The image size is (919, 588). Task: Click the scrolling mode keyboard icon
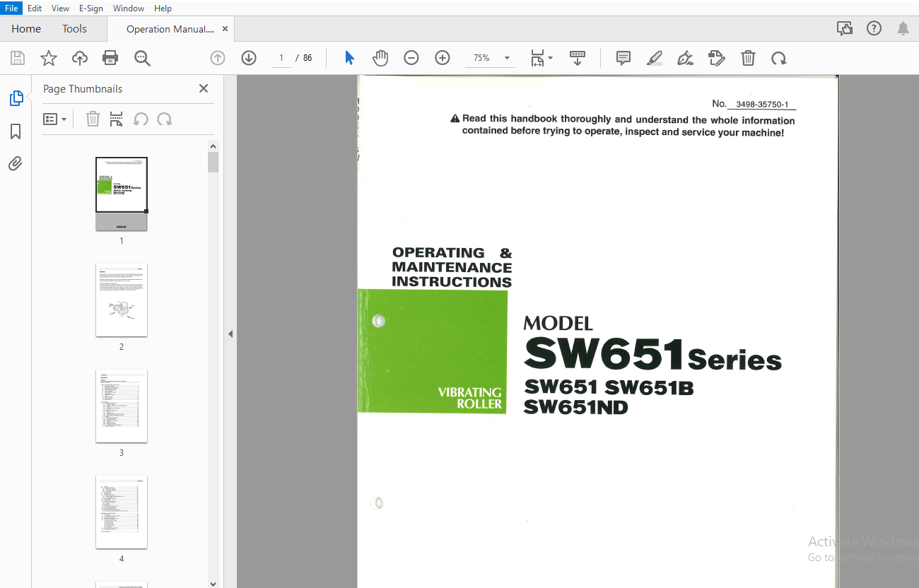coord(578,58)
